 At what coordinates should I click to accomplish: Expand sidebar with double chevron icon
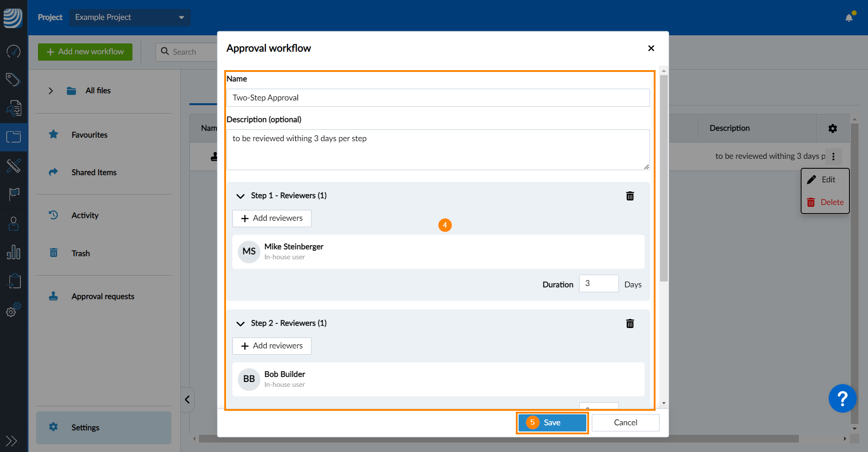pyautogui.click(x=11, y=441)
